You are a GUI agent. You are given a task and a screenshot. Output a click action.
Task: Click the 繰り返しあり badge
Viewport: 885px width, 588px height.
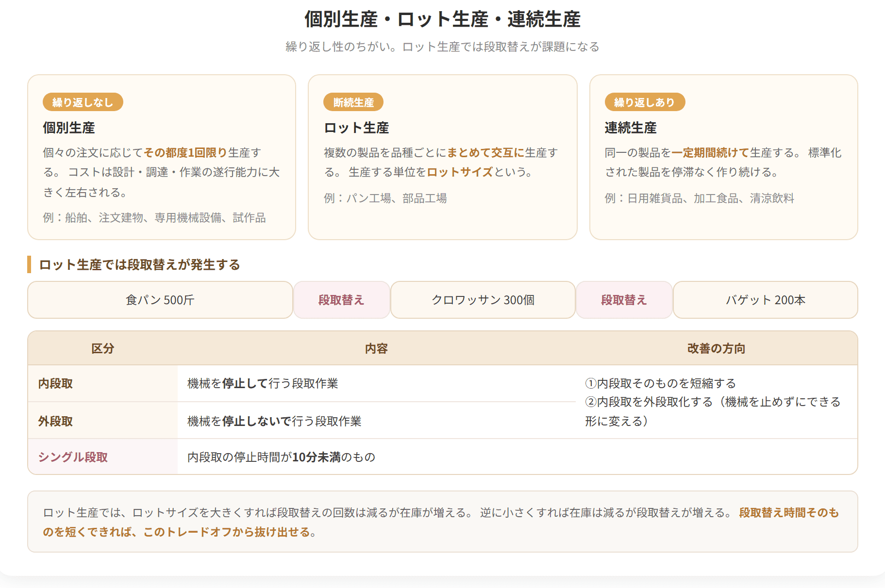[x=645, y=102]
